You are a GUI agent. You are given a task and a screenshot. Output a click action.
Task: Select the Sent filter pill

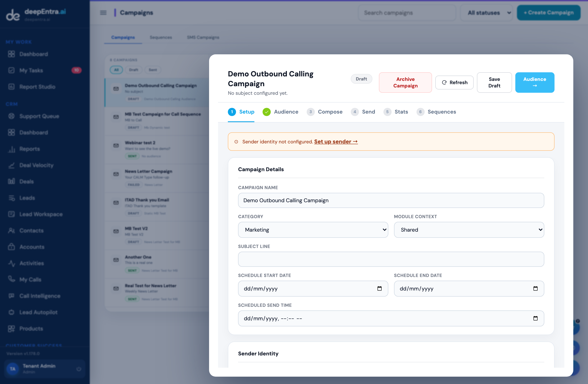click(153, 70)
